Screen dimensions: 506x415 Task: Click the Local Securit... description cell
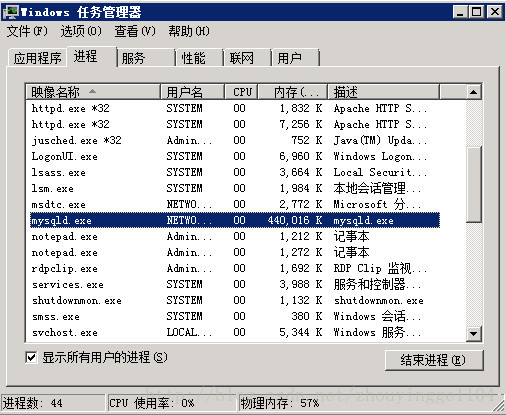point(380,172)
